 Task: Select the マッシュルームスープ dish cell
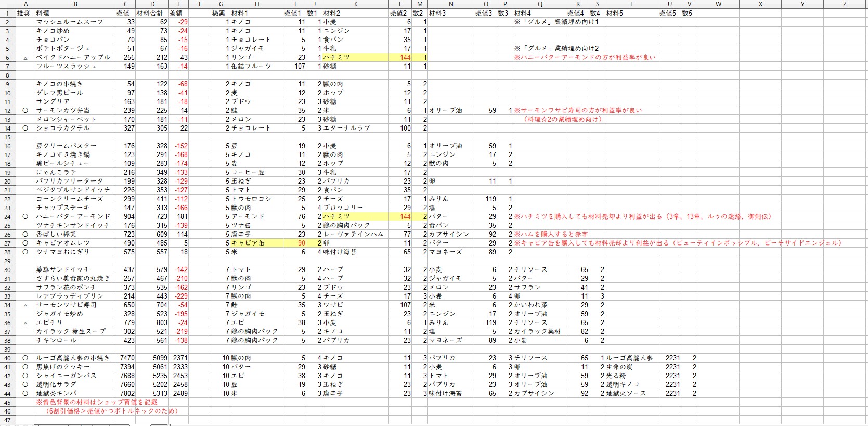coord(70,22)
